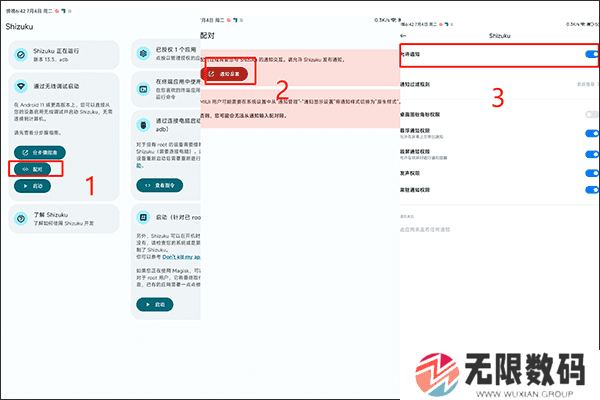
Task: Open the 了解 Shizuku card
Action: [64, 219]
